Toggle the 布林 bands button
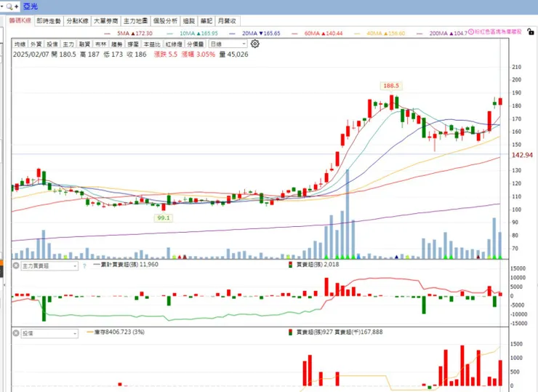The width and height of the screenshot is (538, 392). (100, 44)
